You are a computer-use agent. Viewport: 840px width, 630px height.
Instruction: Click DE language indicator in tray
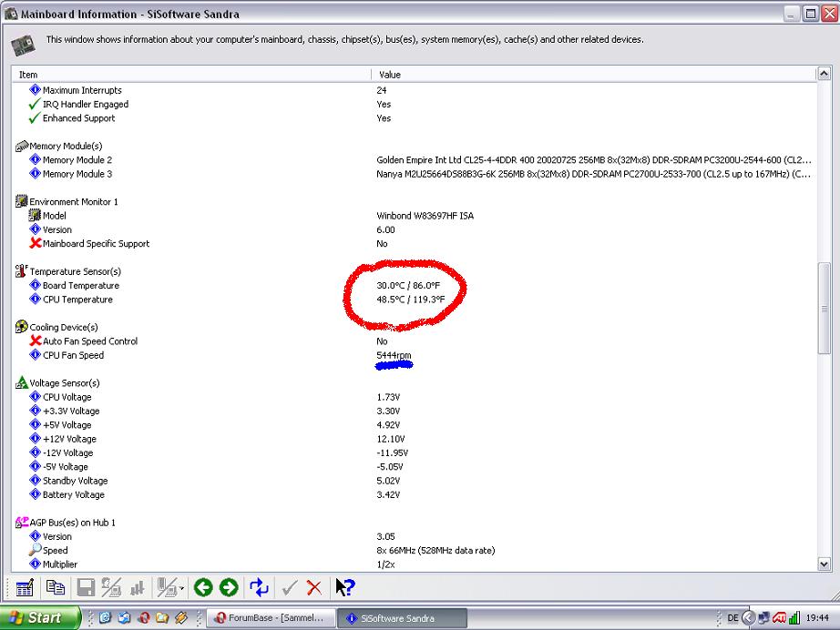[732, 617]
